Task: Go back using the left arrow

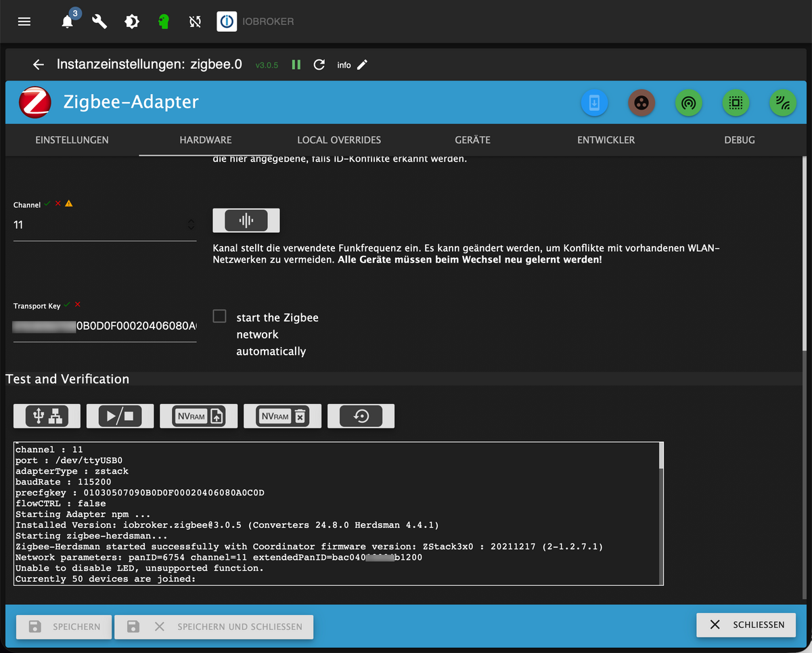Action: pos(39,65)
